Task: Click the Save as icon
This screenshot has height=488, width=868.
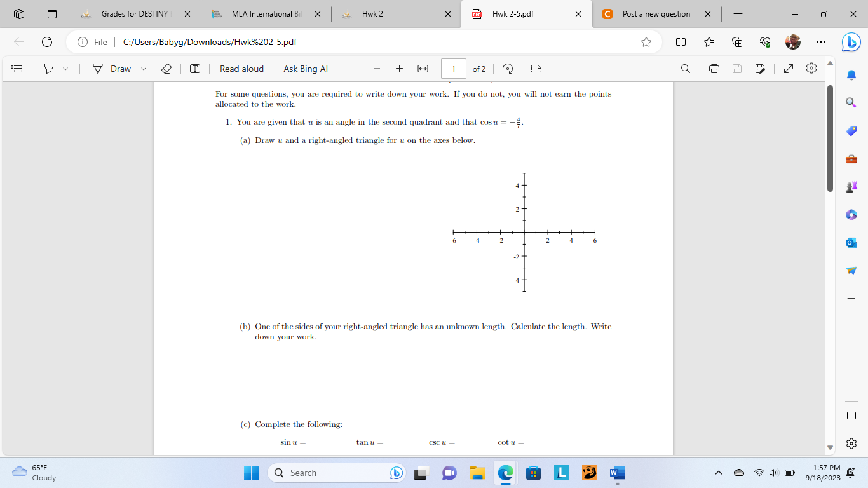Action: tap(760, 69)
